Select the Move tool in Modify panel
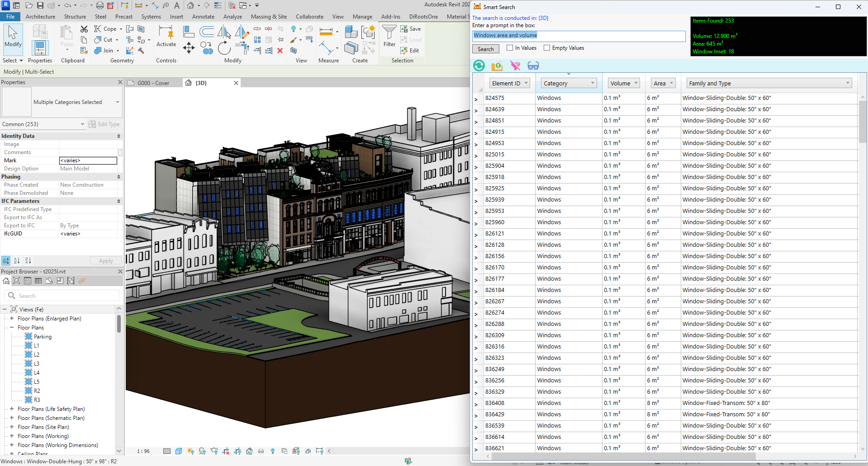The height and width of the screenshot is (466, 868). pos(189,47)
